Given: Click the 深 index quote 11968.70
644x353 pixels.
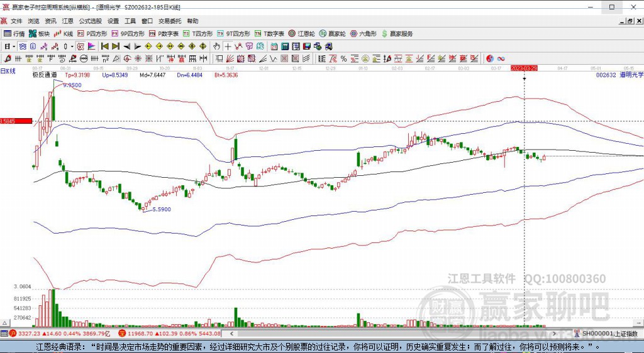Looking at the screenshot, I should (140, 334).
